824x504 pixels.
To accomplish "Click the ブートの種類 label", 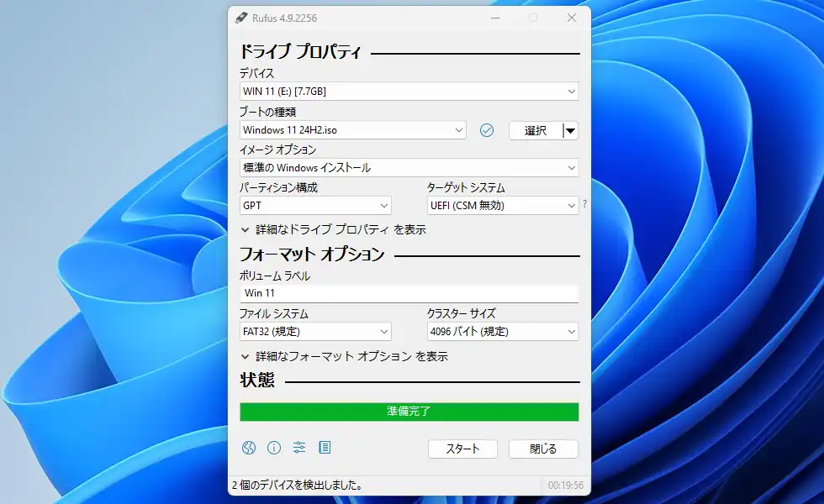I will pyautogui.click(x=267, y=112).
